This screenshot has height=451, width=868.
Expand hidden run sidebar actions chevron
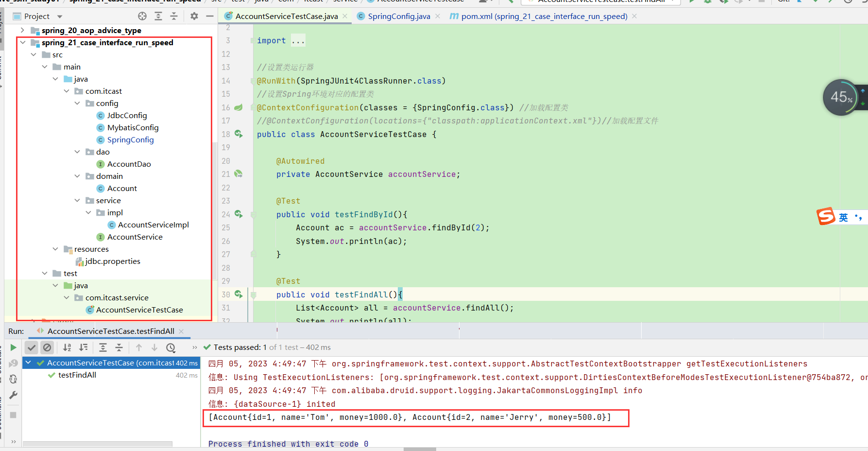[13, 441]
